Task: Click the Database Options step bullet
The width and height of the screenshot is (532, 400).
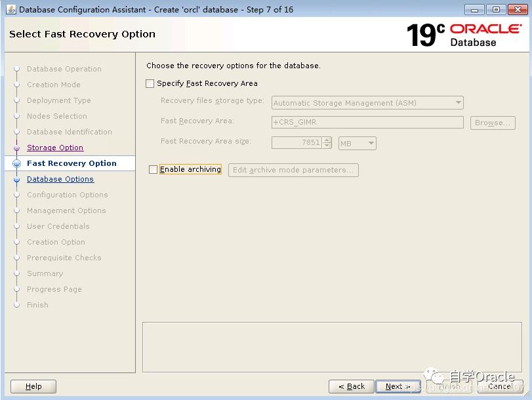Action: (x=17, y=180)
